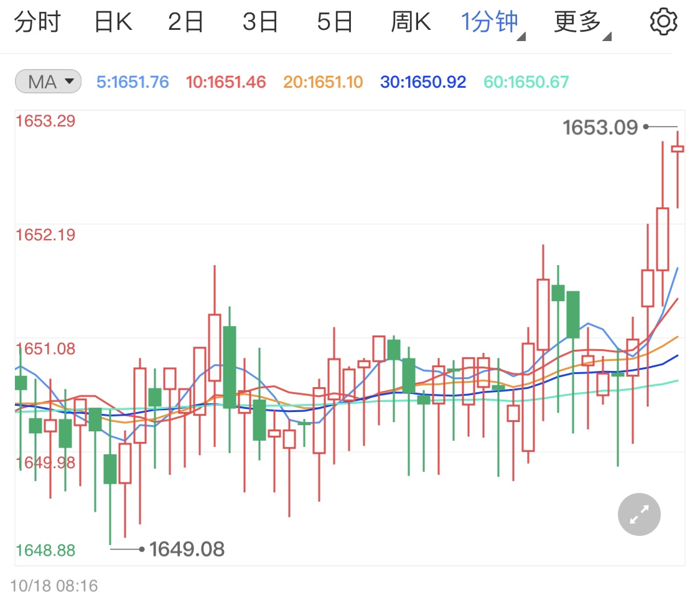Click the y-axis label 1648.88

pos(45,550)
